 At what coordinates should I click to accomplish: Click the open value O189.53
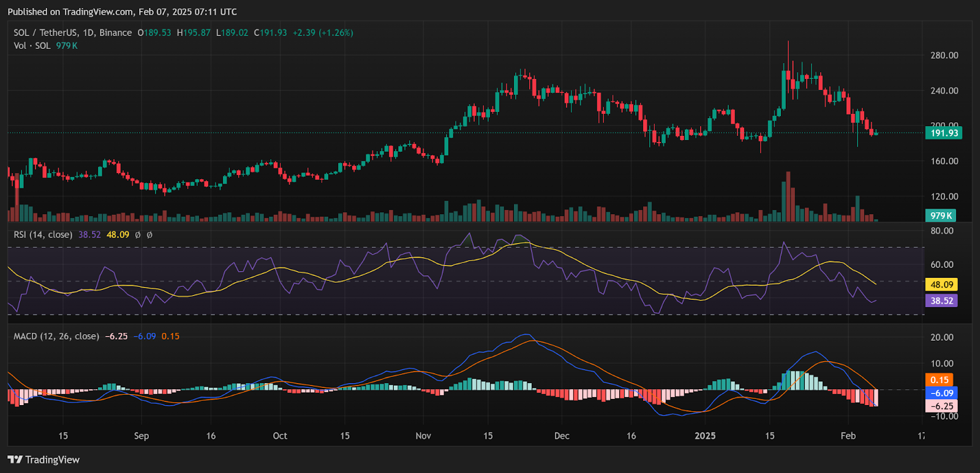click(154, 33)
